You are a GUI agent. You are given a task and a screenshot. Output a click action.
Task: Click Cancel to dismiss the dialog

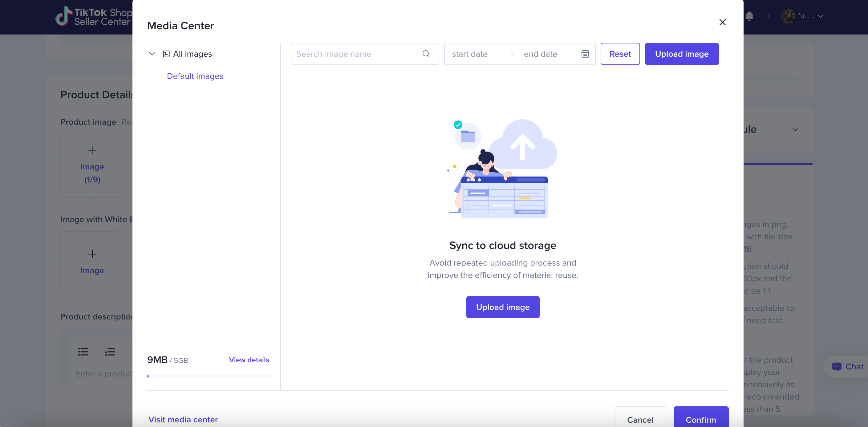(x=640, y=419)
